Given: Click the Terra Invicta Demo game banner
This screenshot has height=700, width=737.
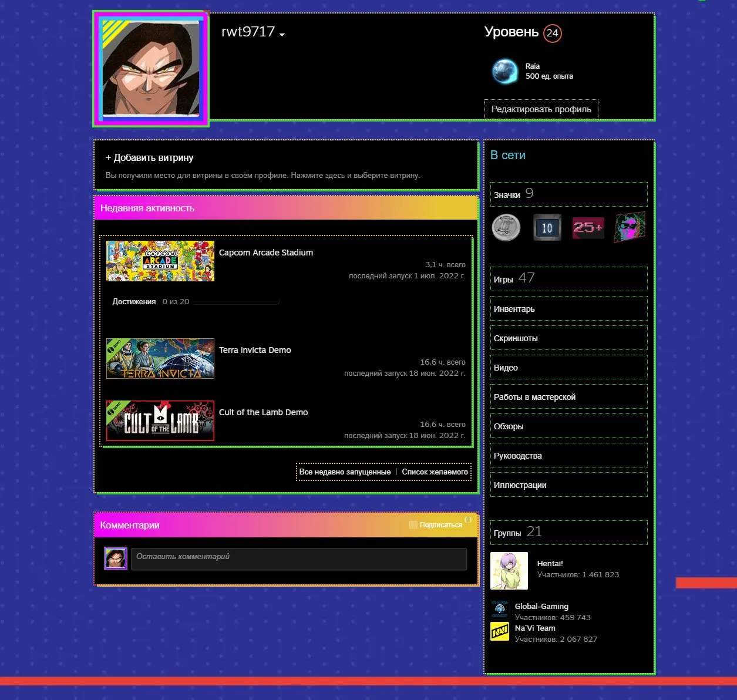Looking at the screenshot, I should 160,359.
